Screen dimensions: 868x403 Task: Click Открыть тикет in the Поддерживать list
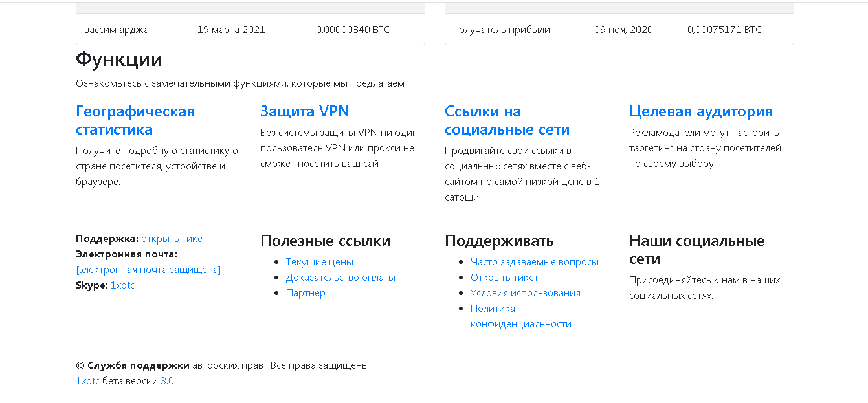click(504, 278)
